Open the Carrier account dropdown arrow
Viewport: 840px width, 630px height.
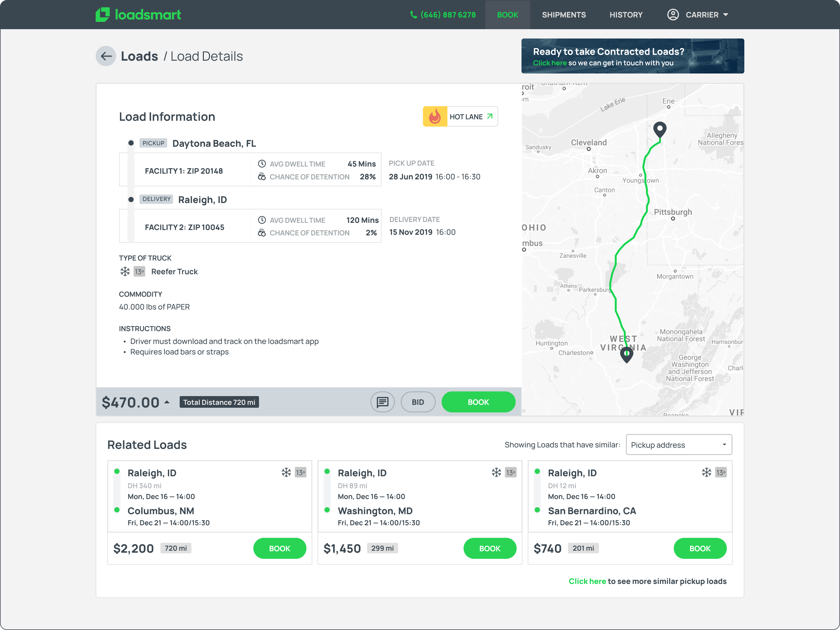pos(726,15)
